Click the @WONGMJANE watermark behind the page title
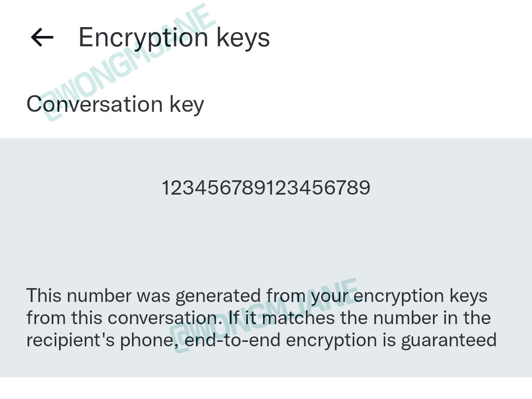This screenshot has width=532, height=399. click(129, 63)
